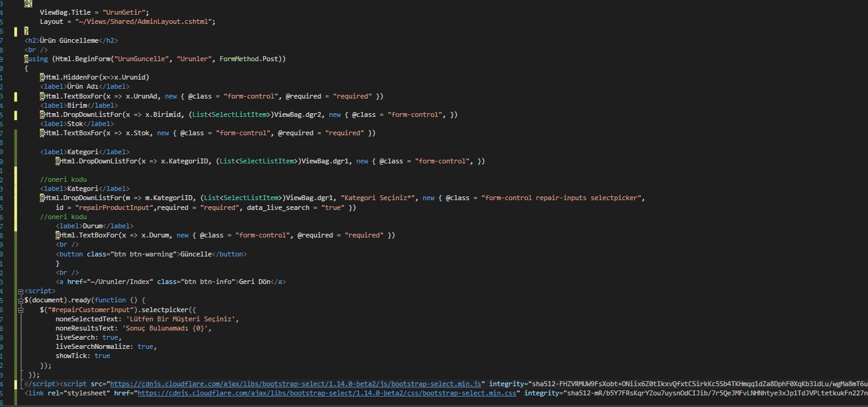
Task: Click the Güncelle button markup text
Action: click(195, 254)
